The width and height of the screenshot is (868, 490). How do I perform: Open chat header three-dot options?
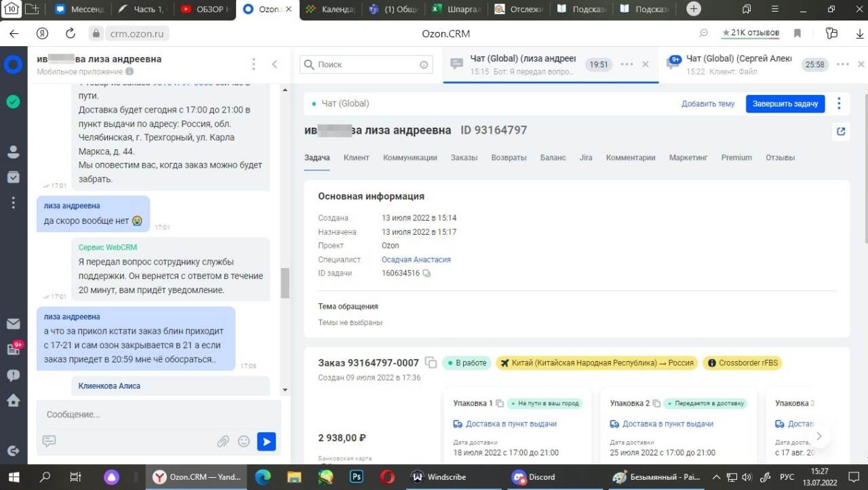point(254,64)
